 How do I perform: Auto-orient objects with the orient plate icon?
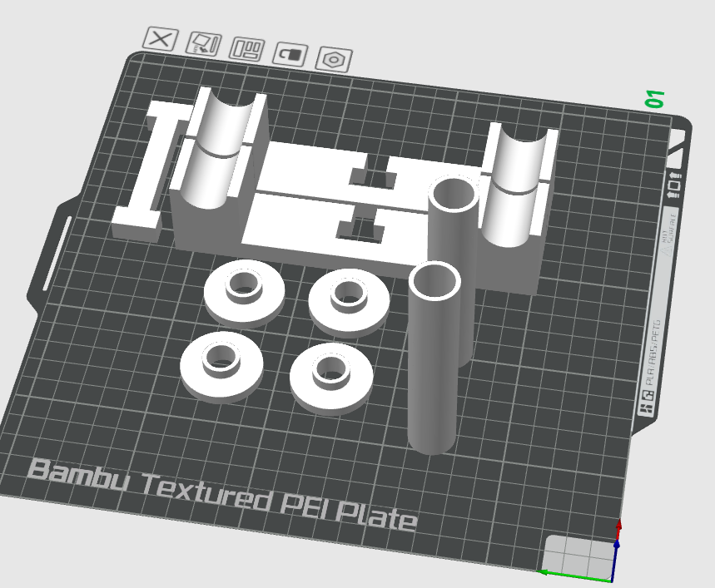204,44
